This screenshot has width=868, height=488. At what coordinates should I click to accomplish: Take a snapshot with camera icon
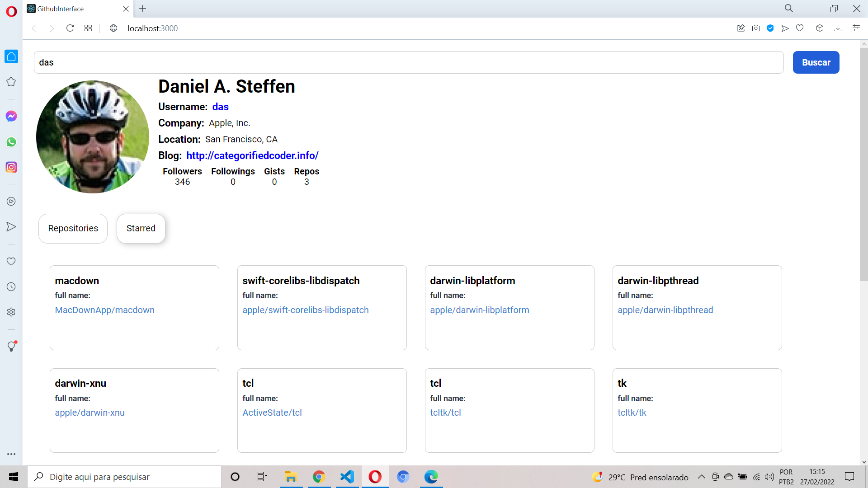pyautogui.click(x=756, y=28)
